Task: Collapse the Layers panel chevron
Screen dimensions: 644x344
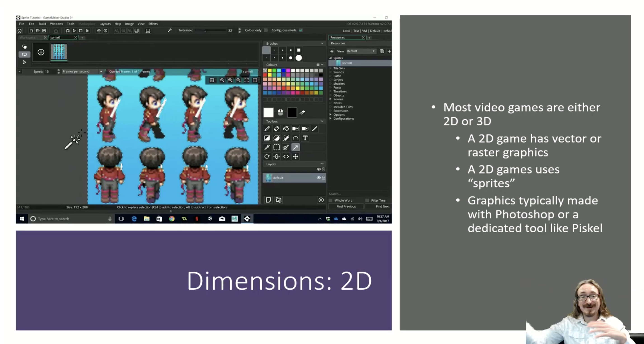Action: (322, 164)
